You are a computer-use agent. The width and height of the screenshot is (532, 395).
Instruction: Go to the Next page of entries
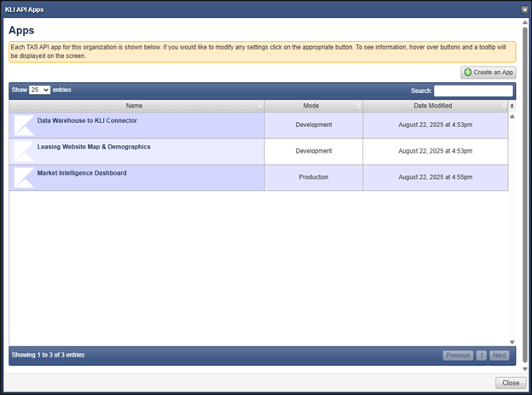pos(500,355)
